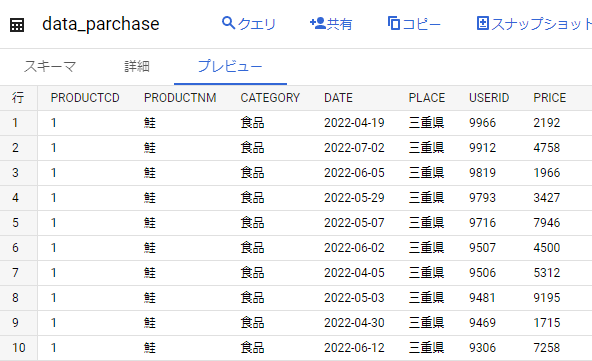Click PRICE value 1966
This screenshot has width=592, height=361.
(547, 173)
